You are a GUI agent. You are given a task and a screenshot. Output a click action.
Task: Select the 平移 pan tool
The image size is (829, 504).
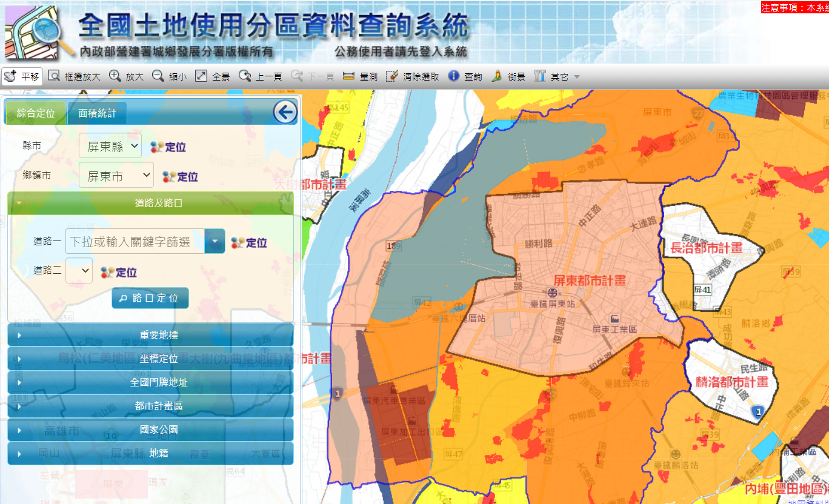pos(22,76)
